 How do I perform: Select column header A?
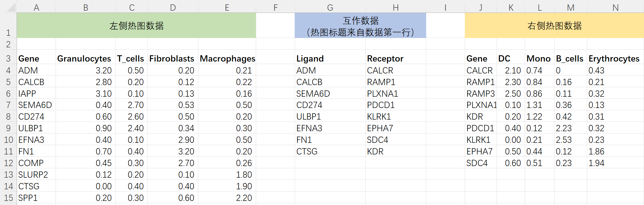(x=36, y=7)
